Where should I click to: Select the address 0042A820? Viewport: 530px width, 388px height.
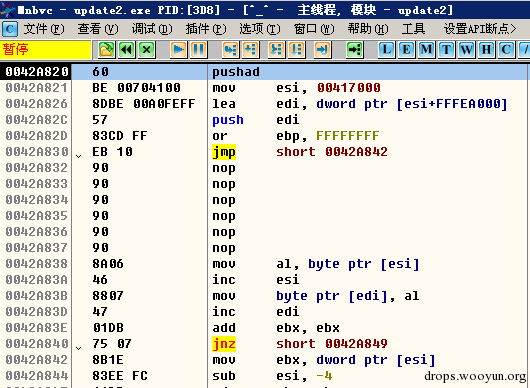coord(37,72)
